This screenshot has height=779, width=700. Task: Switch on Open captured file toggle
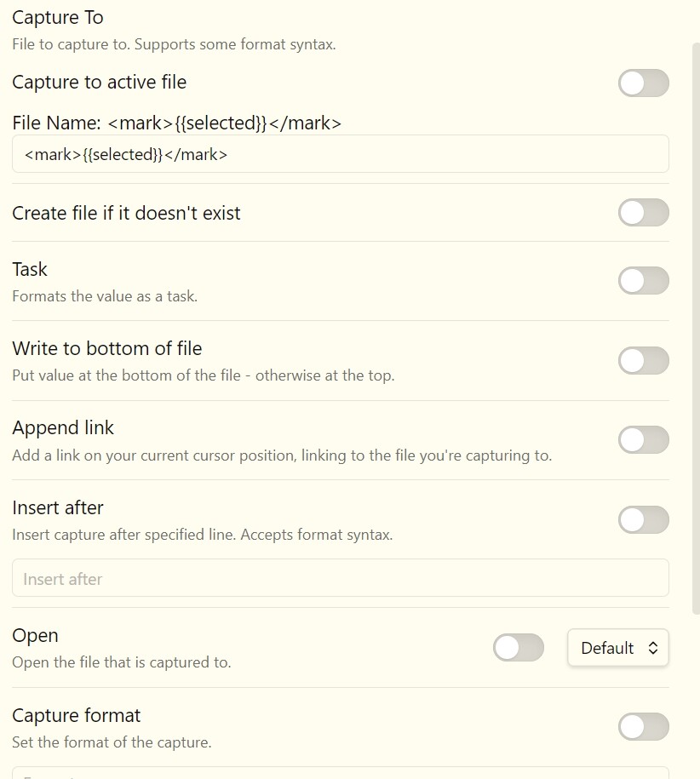pyautogui.click(x=518, y=648)
